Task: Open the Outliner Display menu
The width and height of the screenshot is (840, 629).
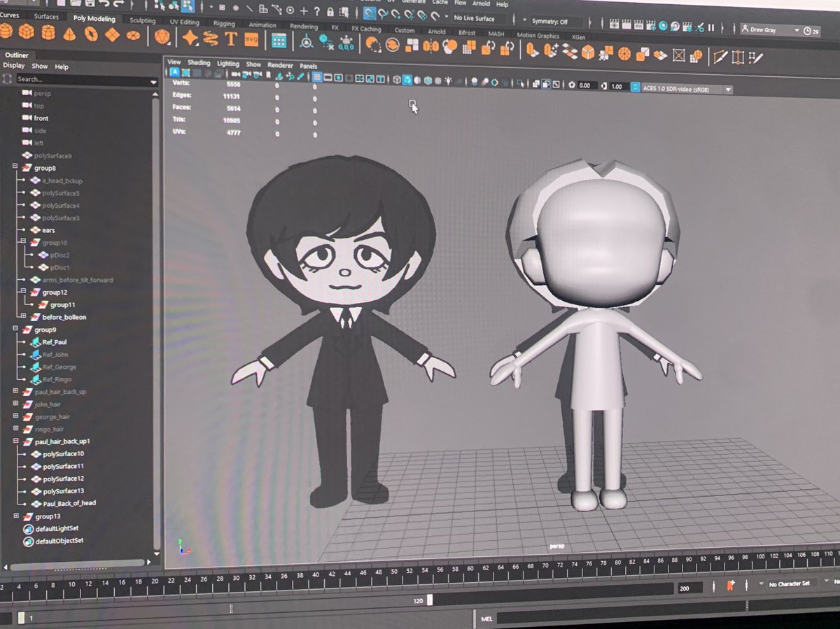Action: (x=13, y=66)
